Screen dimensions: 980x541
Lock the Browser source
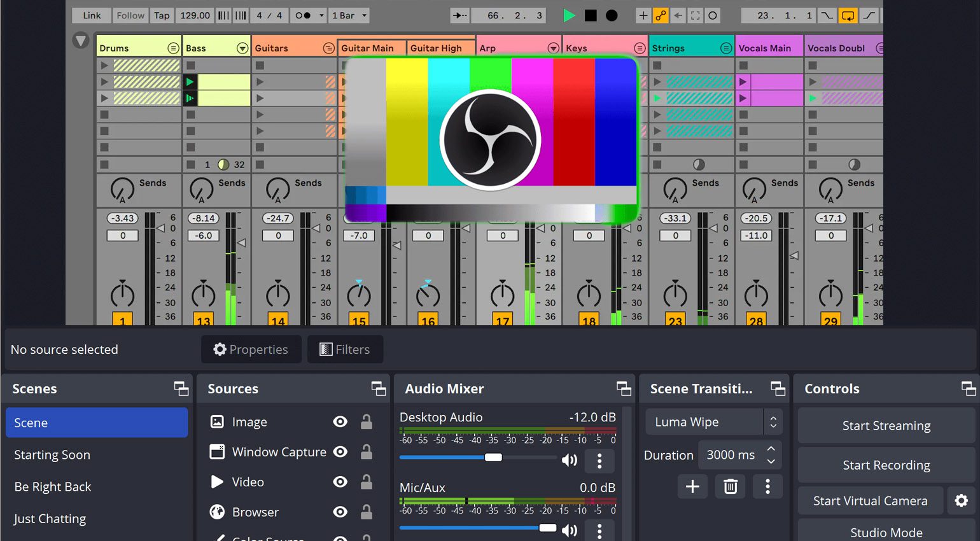point(367,511)
